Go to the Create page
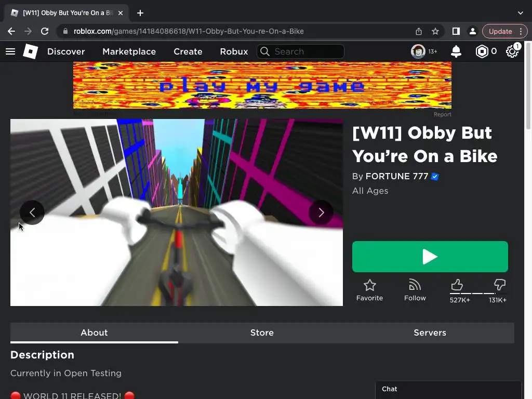The width and height of the screenshot is (532, 399). point(188,51)
